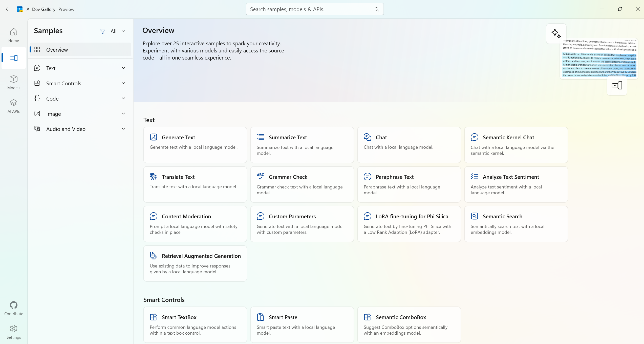
Task: Click the 'Semantic Kernel Chat' title
Action: [508, 137]
